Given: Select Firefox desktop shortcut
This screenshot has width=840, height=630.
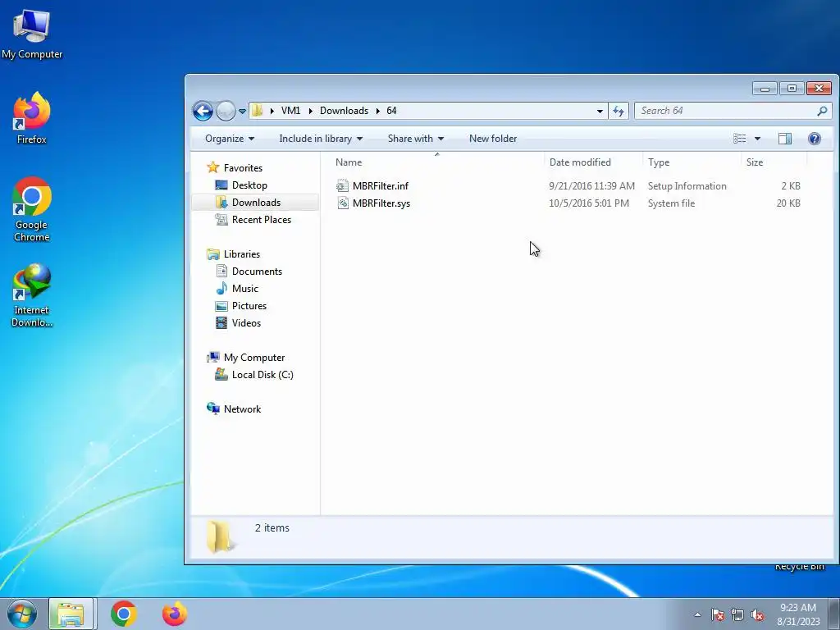Looking at the screenshot, I should pos(32,118).
